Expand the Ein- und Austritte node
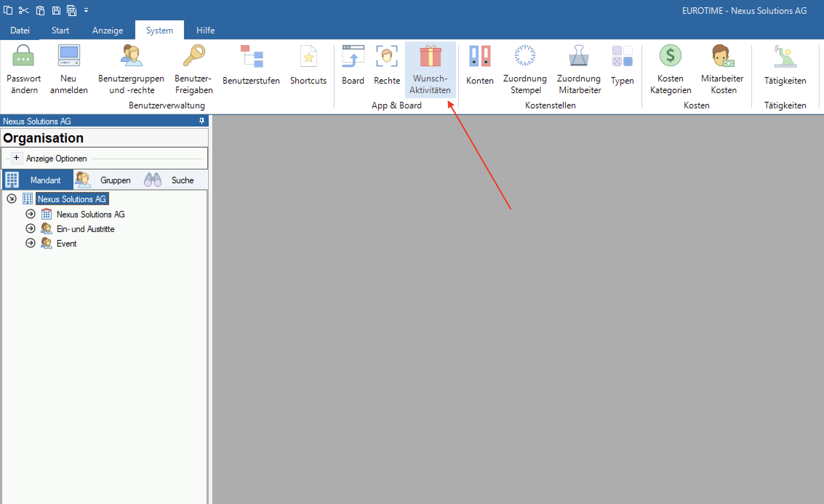 coord(31,228)
